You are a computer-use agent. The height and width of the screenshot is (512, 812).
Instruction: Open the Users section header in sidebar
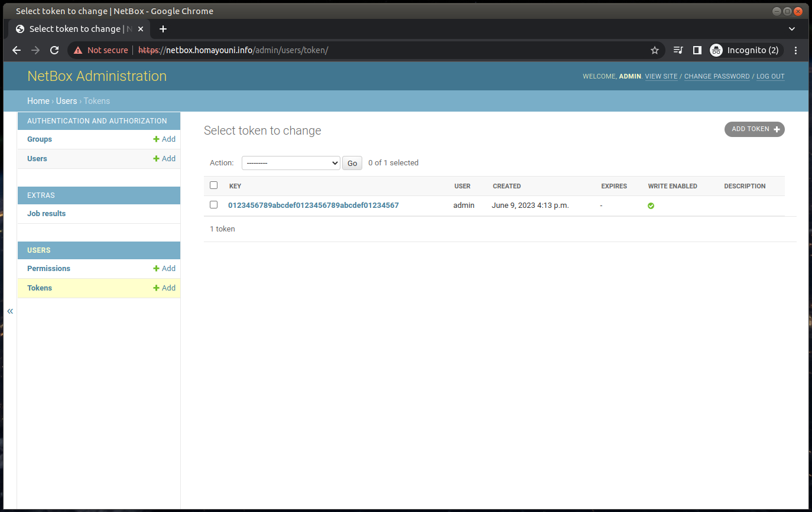[x=39, y=250]
